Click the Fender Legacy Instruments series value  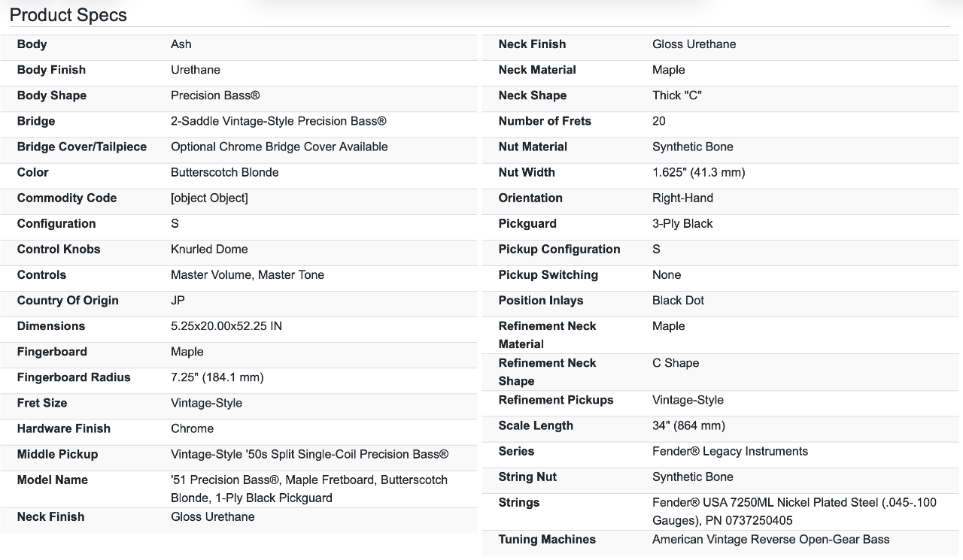730,451
